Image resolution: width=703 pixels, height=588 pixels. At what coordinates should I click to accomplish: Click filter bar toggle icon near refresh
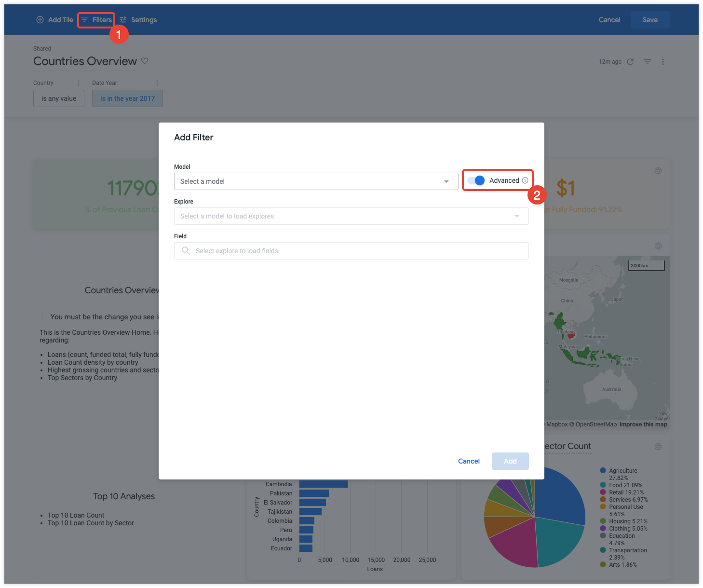648,62
